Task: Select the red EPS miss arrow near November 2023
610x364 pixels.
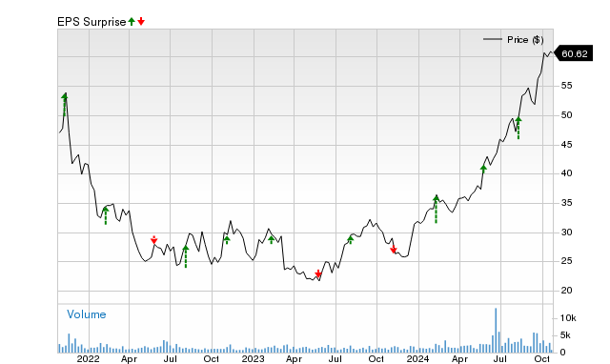Action: pyautogui.click(x=394, y=249)
